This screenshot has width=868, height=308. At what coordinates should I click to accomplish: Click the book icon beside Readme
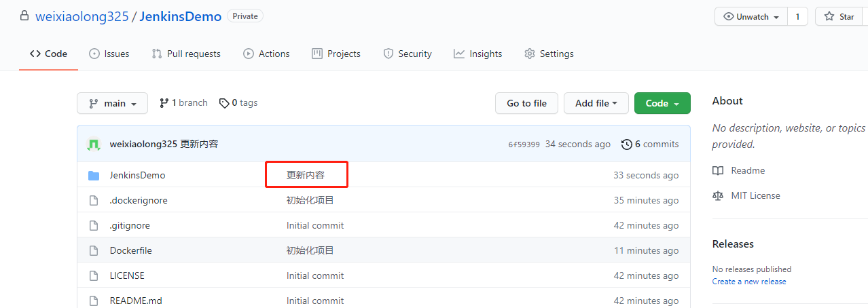coord(718,171)
